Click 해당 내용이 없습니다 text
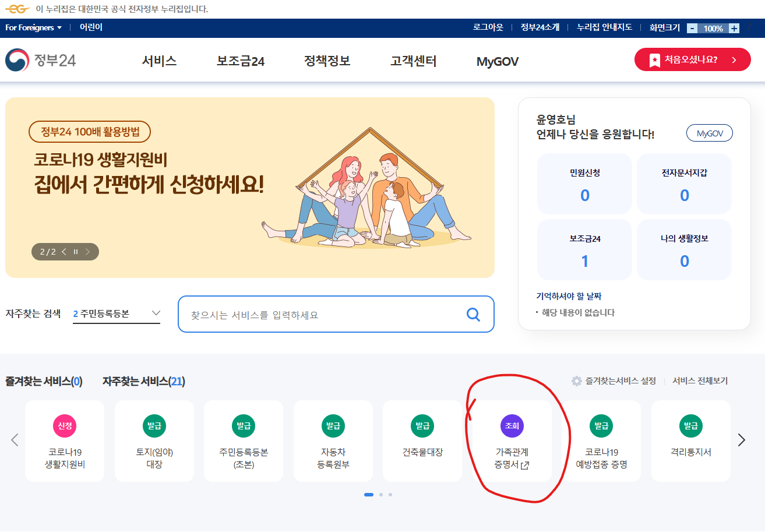Image resolution: width=765 pixels, height=532 pixels. 578,313
